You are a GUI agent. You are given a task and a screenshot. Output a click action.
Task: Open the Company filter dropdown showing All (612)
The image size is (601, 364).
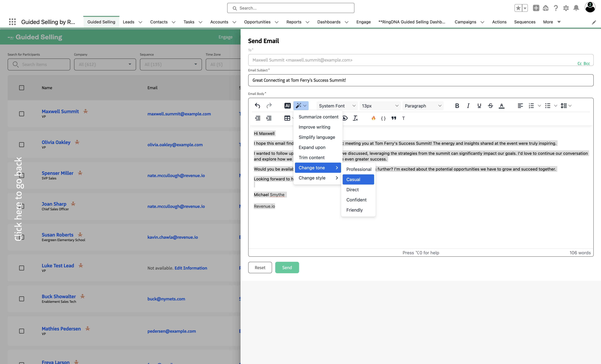tap(105, 64)
